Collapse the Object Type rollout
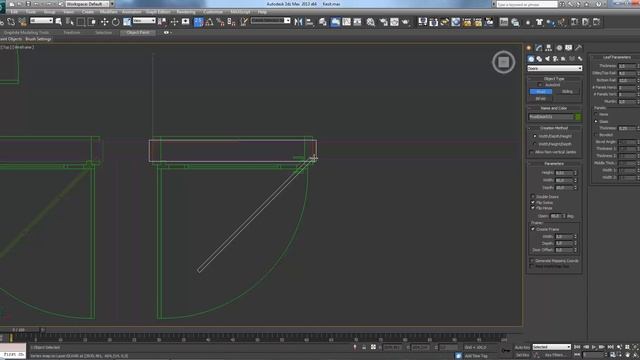 [554, 79]
